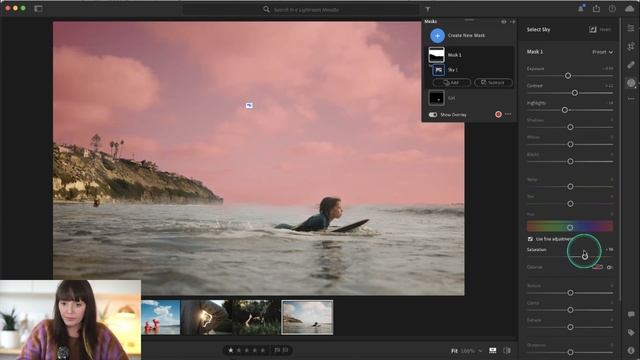Click the invert mask icon next to Select Sky
Screen dimensions: 640x360
click(593, 29)
